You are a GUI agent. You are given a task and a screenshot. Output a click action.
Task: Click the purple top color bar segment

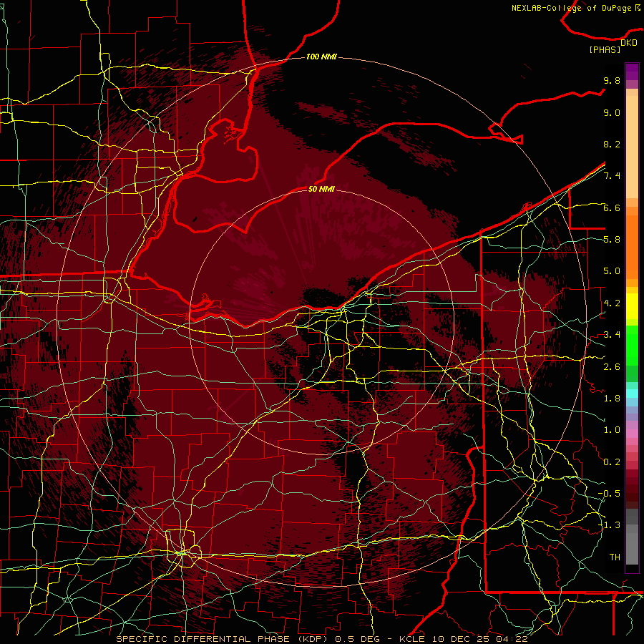pos(632,72)
